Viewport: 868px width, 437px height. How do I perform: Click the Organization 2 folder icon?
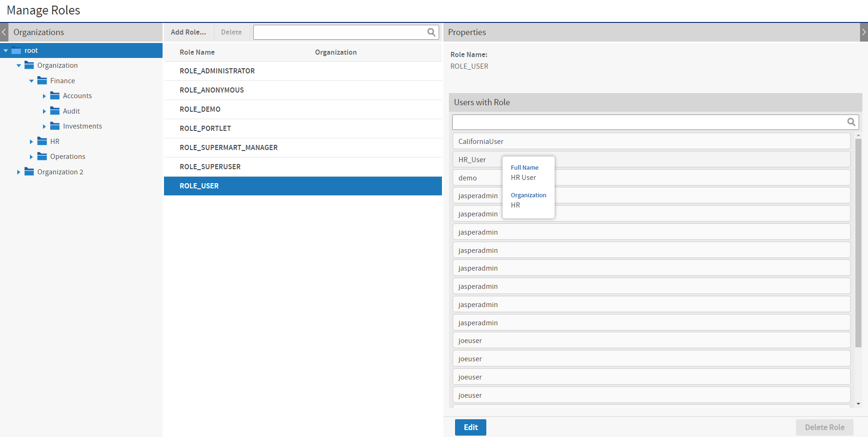click(29, 172)
